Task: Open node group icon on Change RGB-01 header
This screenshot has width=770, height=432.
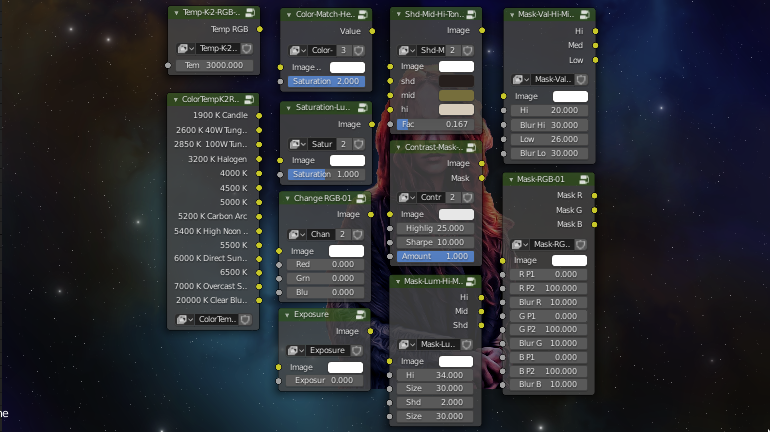Action: (x=361, y=198)
